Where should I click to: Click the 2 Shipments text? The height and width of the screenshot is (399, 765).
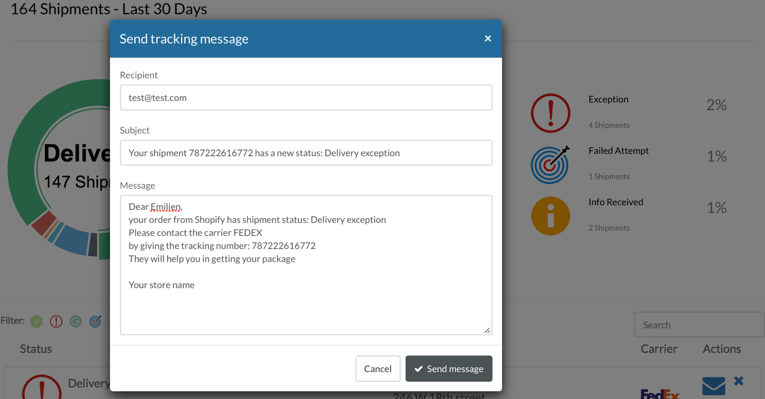(609, 228)
